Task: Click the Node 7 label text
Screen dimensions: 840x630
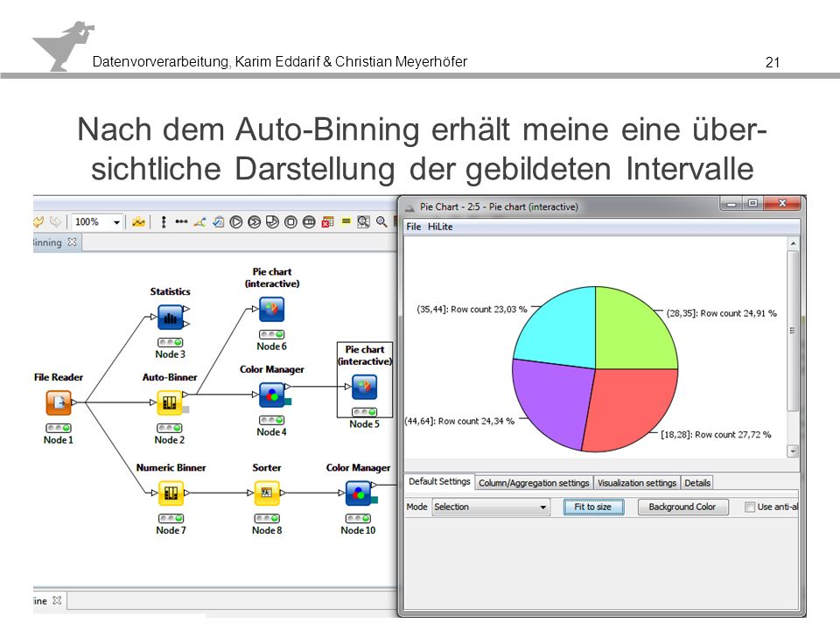Action: click(171, 530)
